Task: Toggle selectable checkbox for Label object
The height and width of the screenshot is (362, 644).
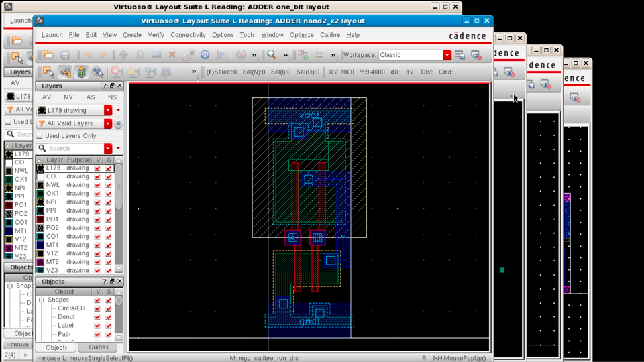Action: pyautogui.click(x=109, y=326)
